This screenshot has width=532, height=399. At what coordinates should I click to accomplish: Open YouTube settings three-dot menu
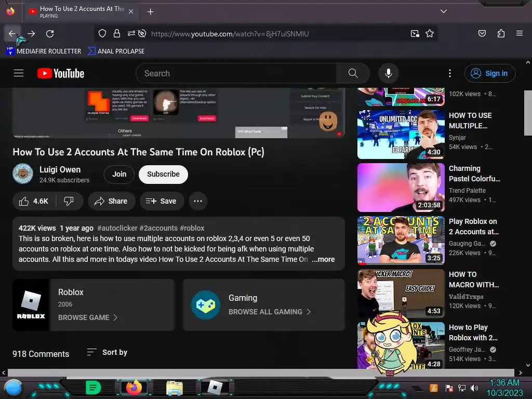450,73
